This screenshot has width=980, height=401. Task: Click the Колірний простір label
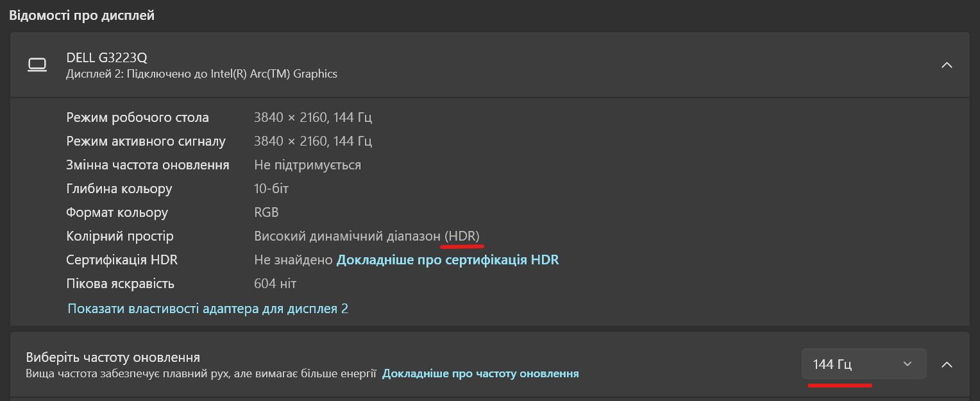click(x=119, y=236)
